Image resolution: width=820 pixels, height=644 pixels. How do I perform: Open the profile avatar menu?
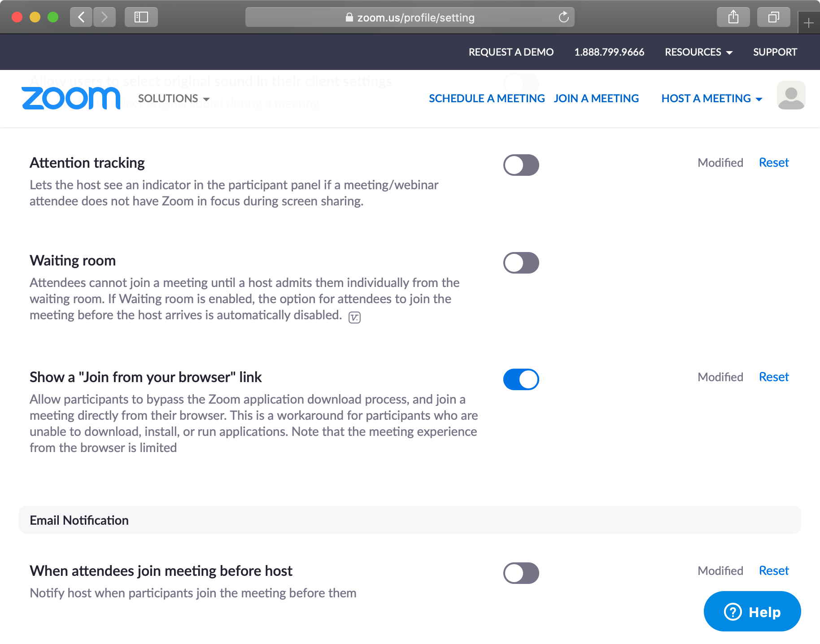coord(791,95)
